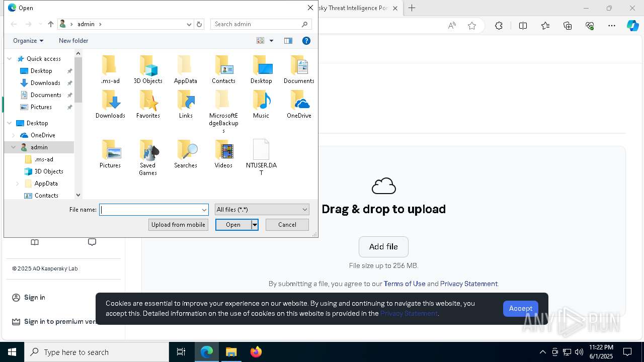The width and height of the screenshot is (644, 362).
Task: Open the Terms of Use link
Action: (405, 284)
